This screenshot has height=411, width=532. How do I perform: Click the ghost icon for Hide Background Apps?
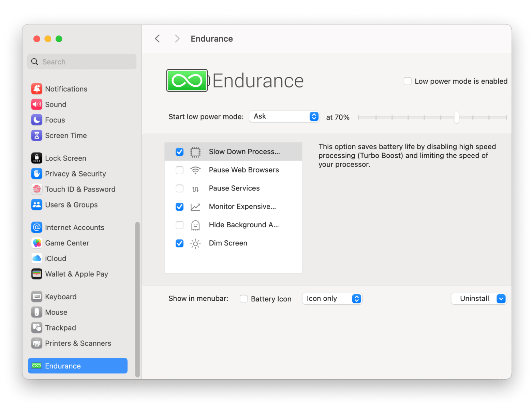point(195,225)
